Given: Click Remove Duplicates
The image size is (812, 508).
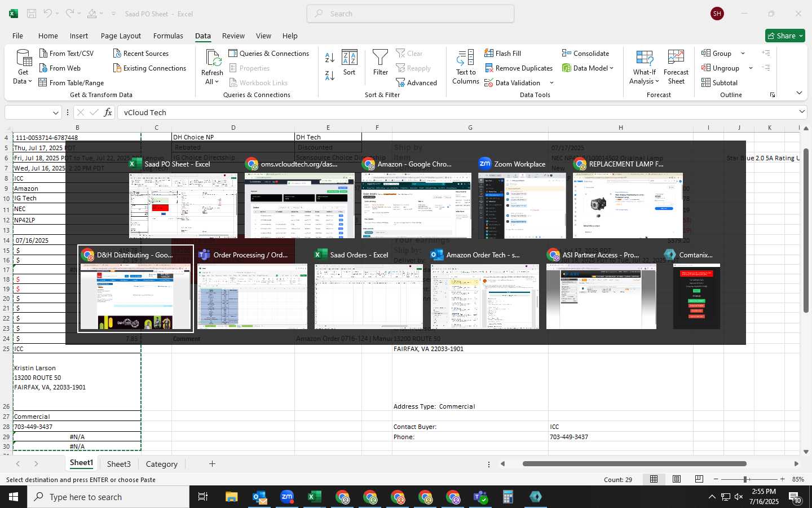Looking at the screenshot, I should click(518, 68).
